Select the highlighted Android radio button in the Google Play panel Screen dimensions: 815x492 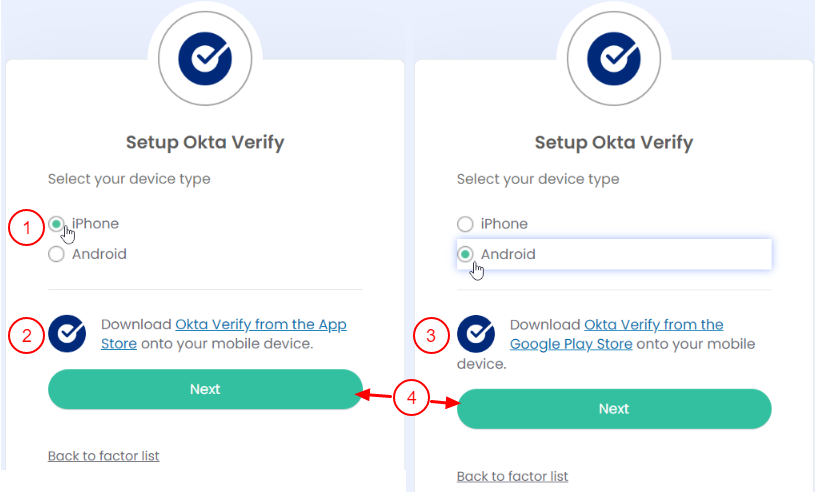[465, 254]
